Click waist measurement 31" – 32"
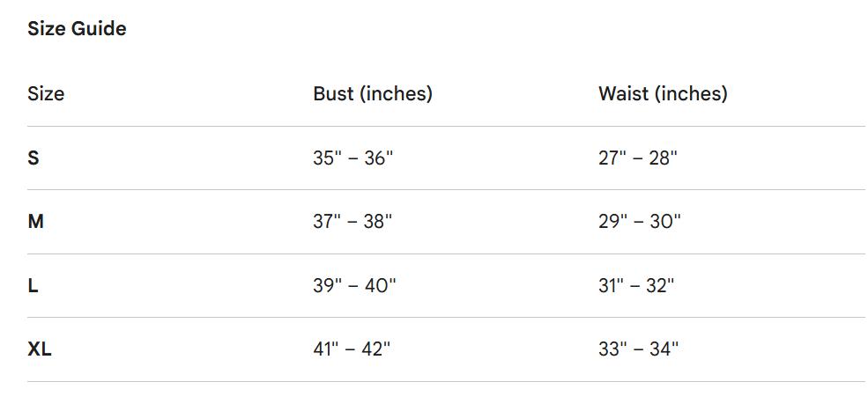 click(636, 286)
